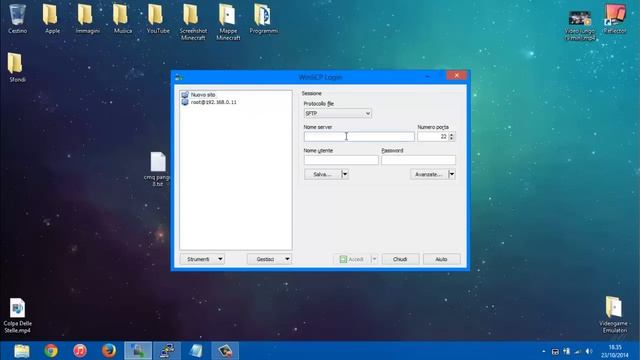The width and height of the screenshot is (640, 360).
Task: Open the Protocollo file SFTP dropdown
Action: coord(338,113)
